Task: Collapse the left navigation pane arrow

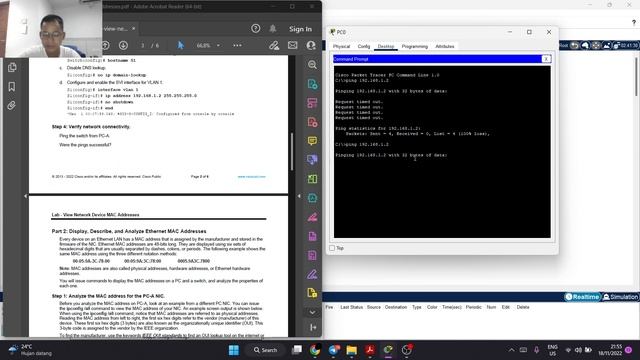Action: pyautogui.click(x=25, y=196)
